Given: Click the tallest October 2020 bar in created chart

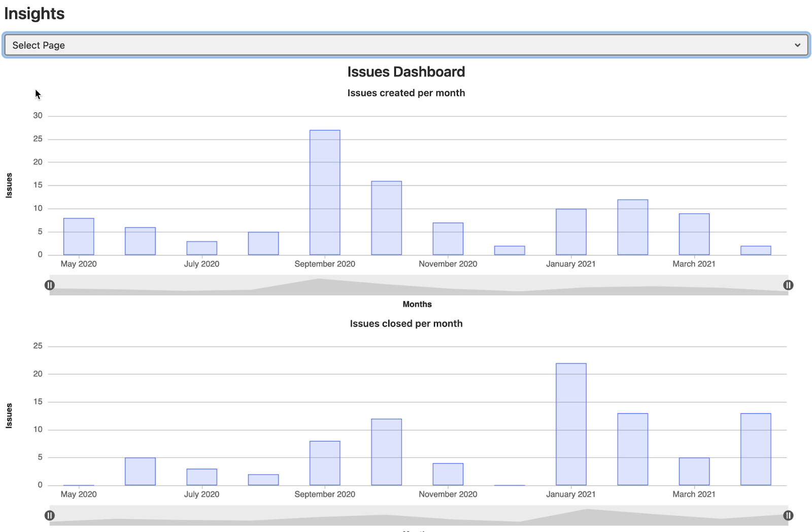Looking at the screenshot, I should [x=387, y=218].
